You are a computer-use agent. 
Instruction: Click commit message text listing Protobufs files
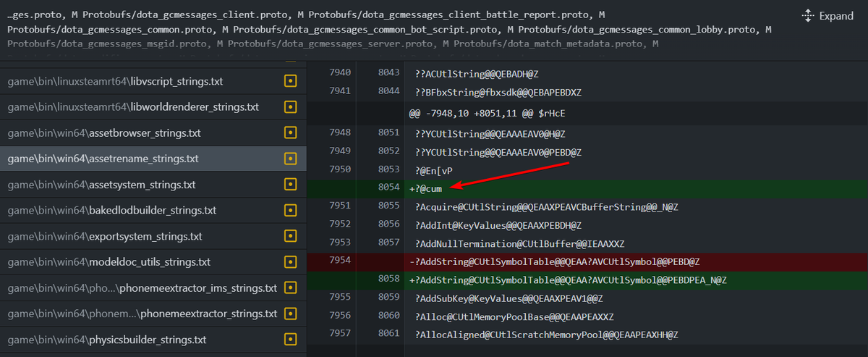[x=389, y=29]
